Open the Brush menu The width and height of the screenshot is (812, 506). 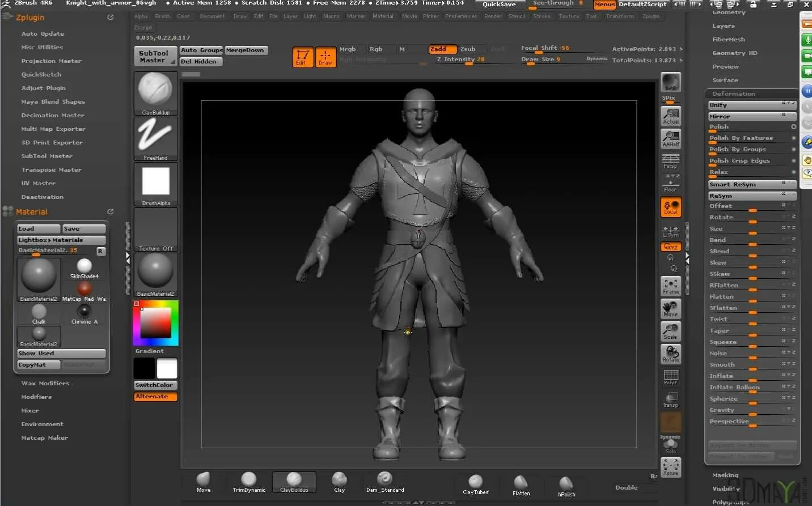[163, 16]
